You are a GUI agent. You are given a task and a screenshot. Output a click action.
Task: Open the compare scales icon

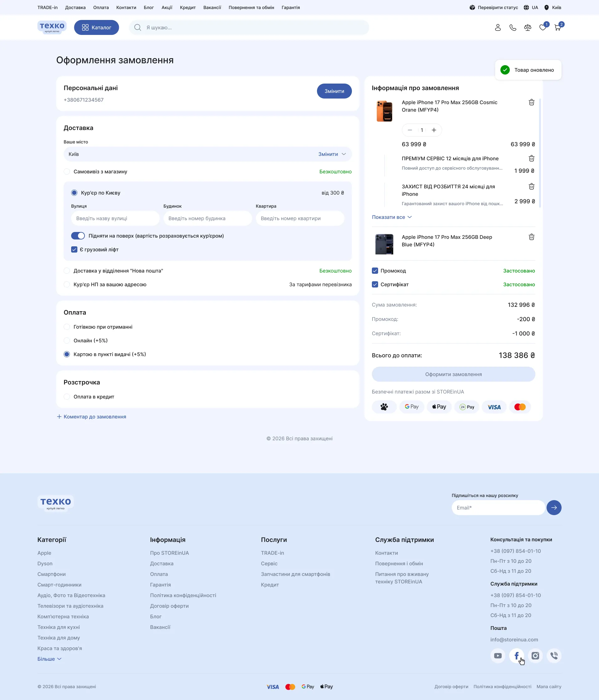pos(527,27)
